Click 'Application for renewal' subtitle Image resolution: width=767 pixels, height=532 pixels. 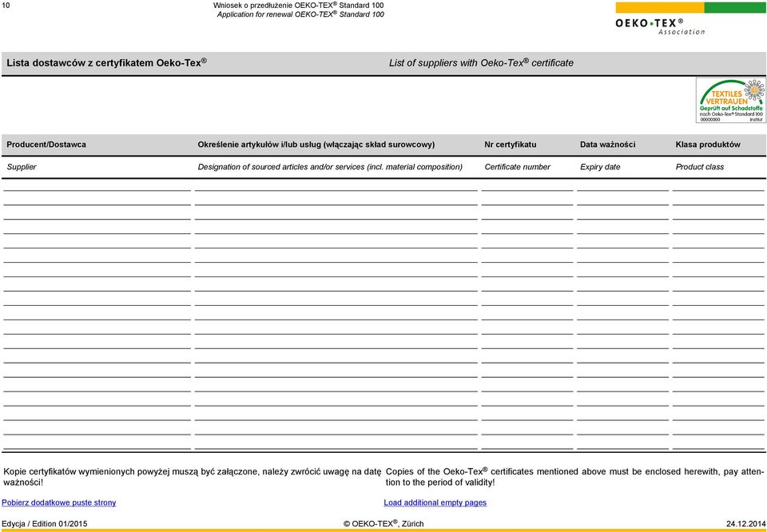(x=300, y=14)
